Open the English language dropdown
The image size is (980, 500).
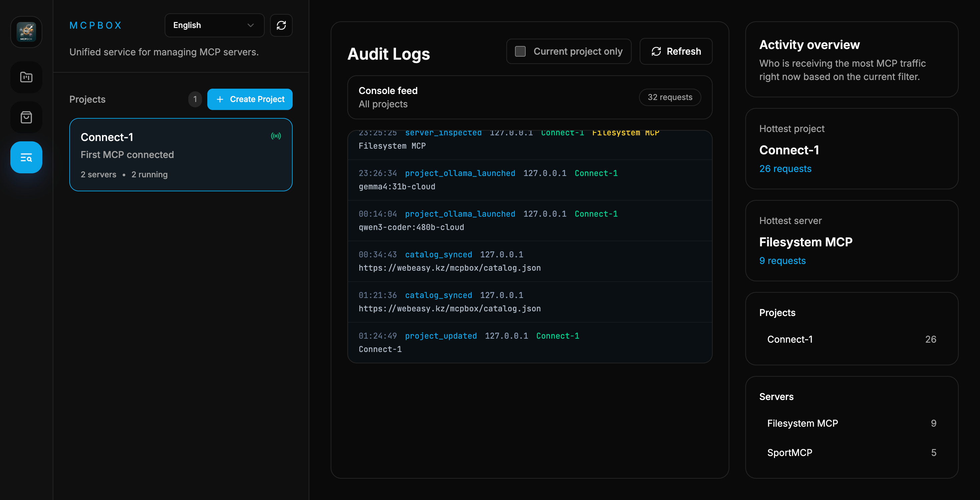214,25
